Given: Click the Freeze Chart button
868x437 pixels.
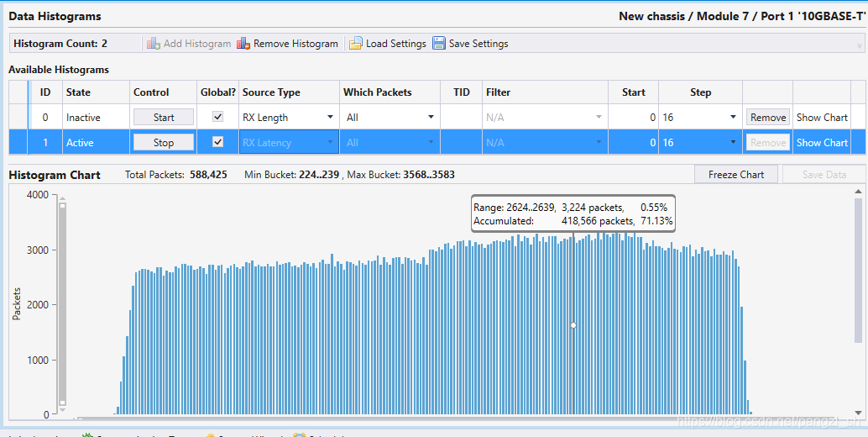Looking at the screenshot, I should [x=736, y=175].
